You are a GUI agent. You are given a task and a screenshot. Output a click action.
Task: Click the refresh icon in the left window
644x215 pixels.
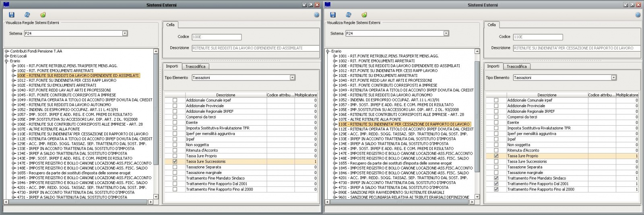pyautogui.click(x=27, y=14)
